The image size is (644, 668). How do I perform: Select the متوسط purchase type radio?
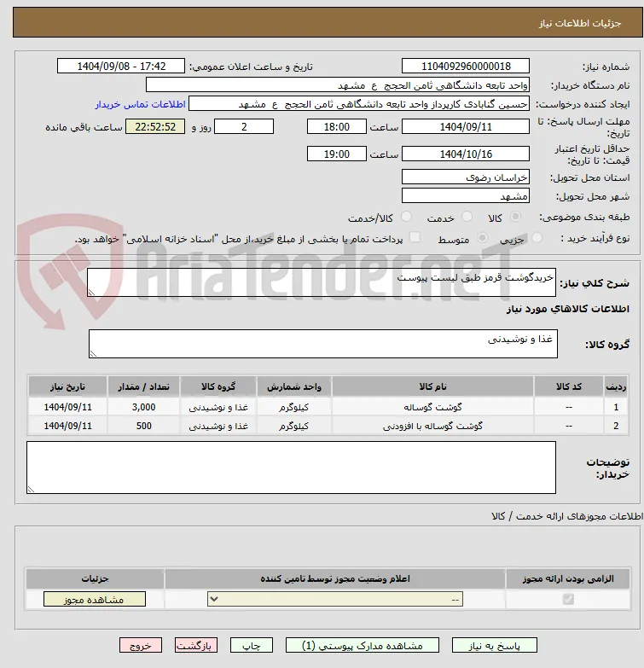coord(482,238)
